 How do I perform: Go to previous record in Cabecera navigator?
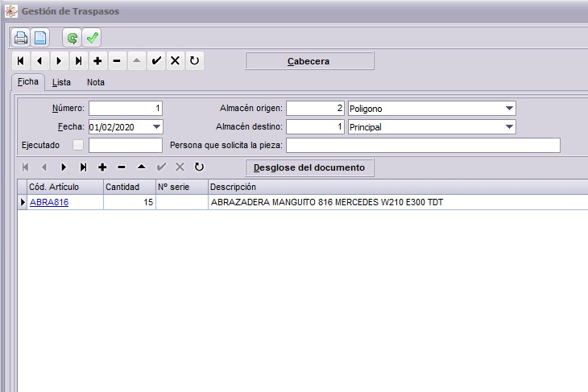coord(40,60)
